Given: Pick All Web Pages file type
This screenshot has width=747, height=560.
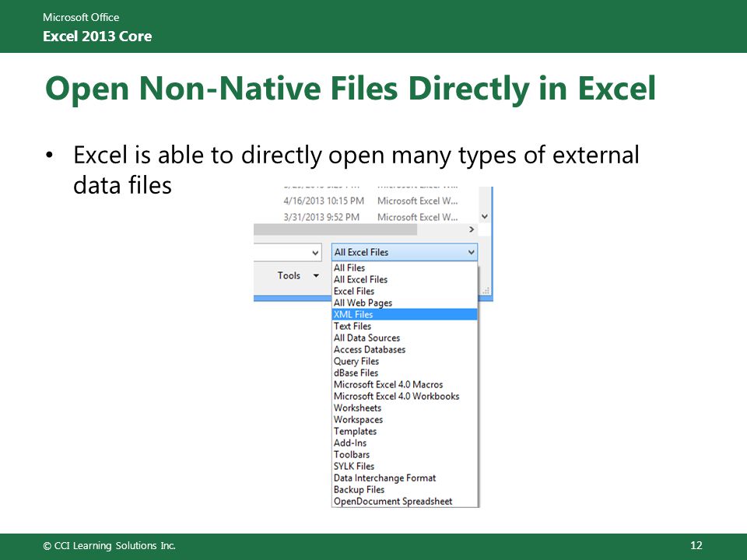Looking at the screenshot, I should click(x=405, y=303).
